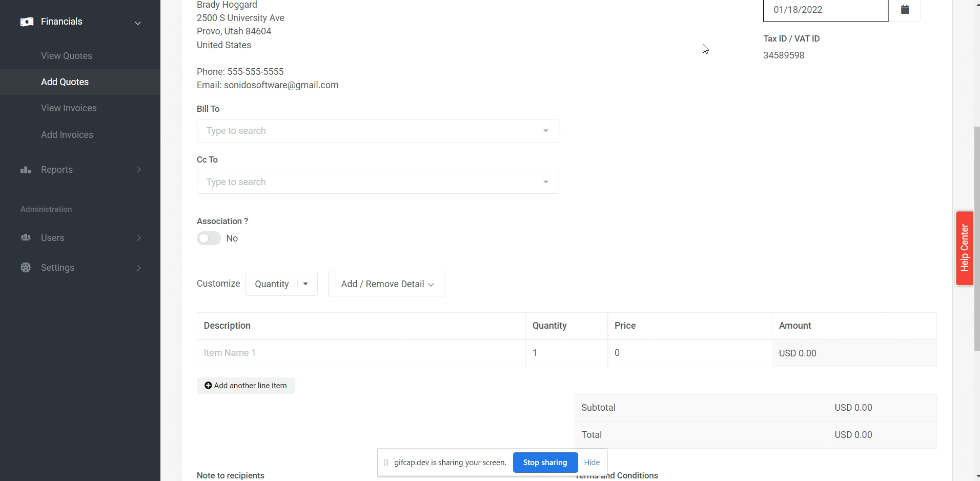Collapse the Financials menu chevron
The image size is (980, 481).
(x=138, y=23)
